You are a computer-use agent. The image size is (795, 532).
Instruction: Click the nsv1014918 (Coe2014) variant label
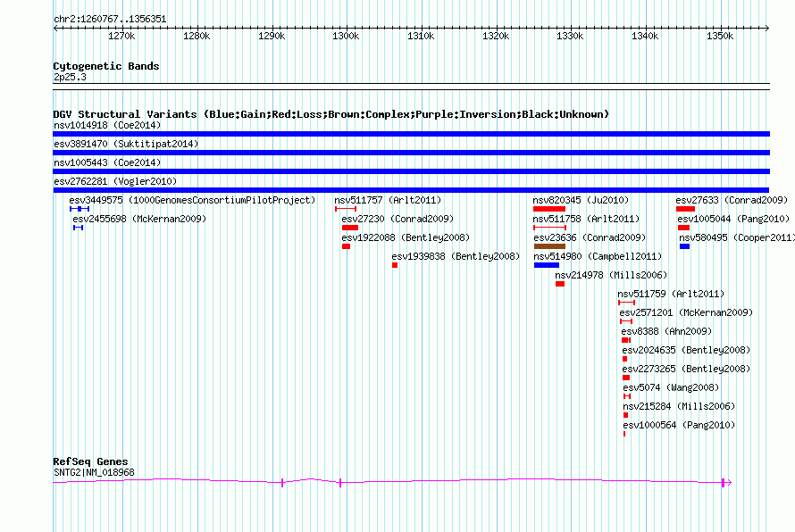tap(107, 125)
